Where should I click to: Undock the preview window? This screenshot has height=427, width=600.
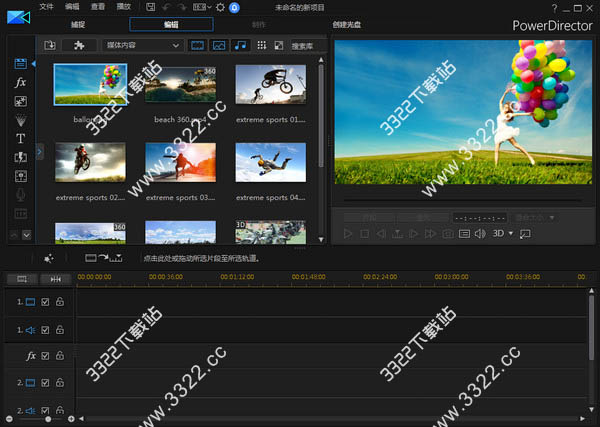tap(525, 234)
